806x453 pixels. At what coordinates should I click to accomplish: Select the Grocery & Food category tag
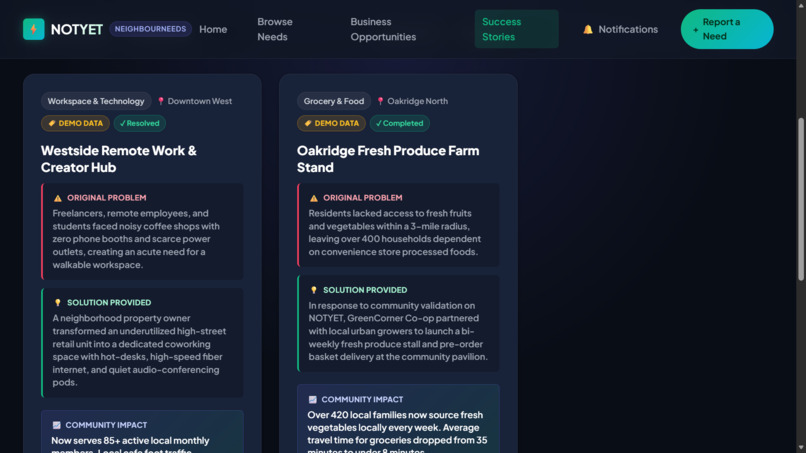[334, 101]
